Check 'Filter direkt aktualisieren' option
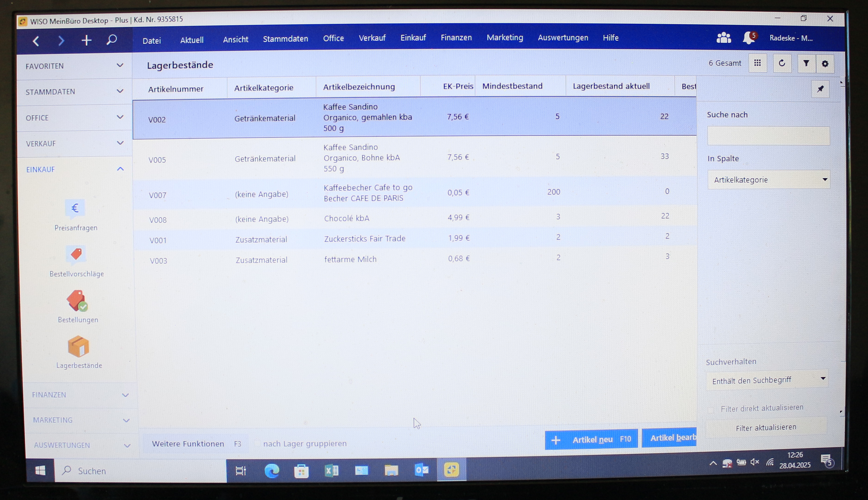868x500 pixels. (x=711, y=409)
